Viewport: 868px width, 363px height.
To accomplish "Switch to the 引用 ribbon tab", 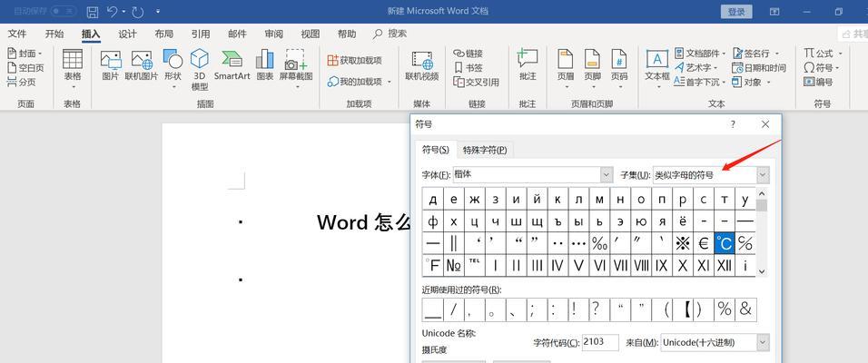I will [x=201, y=34].
